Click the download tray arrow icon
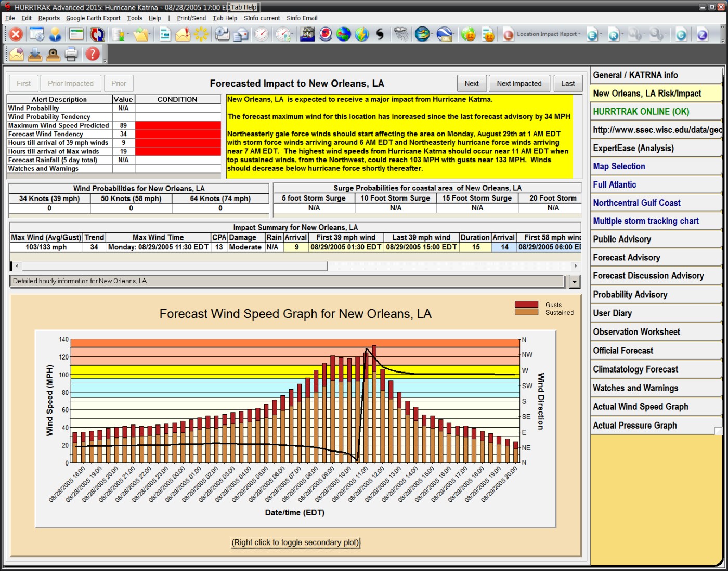This screenshot has width=728, height=571. pyautogui.click(x=35, y=54)
